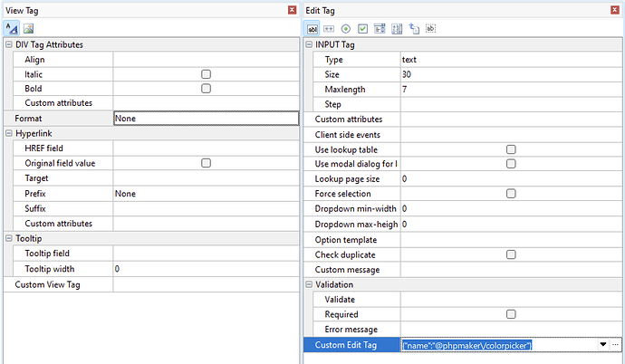625x364 pixels.
Task: Select the Formatted Text view tag icon
Action: click(10, 28)
